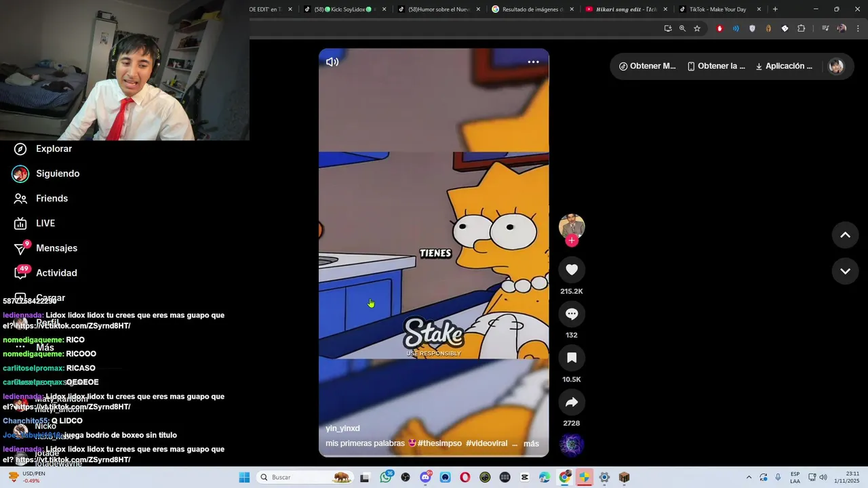Click the Obtener M... button
The width and height of the screenshot is (868, 488).
pyautogui.click(x=647, y=66)
